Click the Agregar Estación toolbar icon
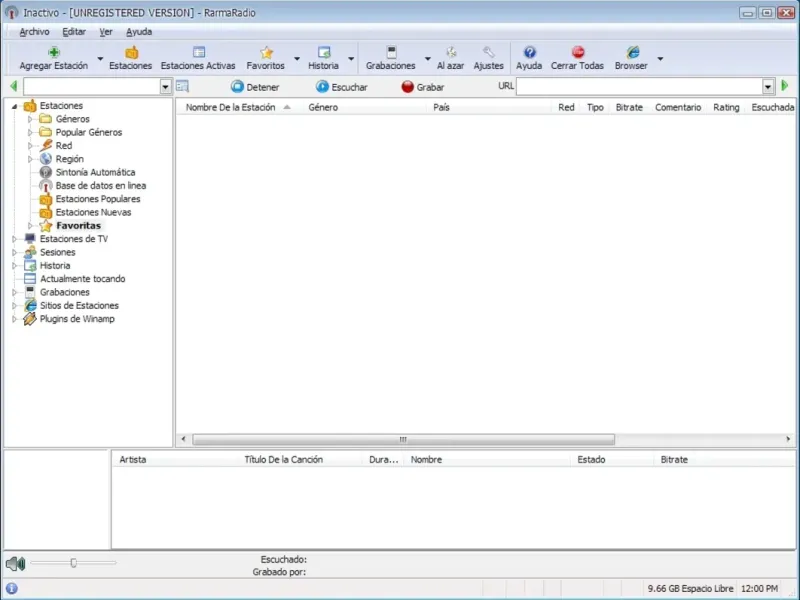The image size is (800, 600). 54,52
